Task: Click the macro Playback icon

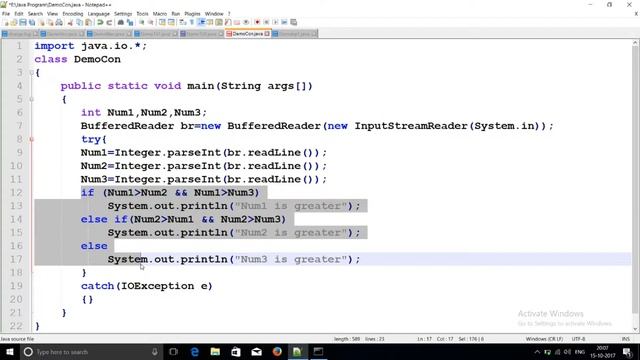Action: tap(275, 22)
